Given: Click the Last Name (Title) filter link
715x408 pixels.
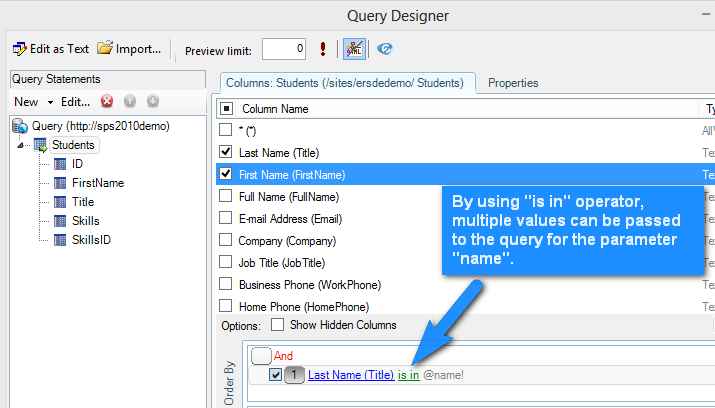Looking at the screenshot, I should (350, 375).
